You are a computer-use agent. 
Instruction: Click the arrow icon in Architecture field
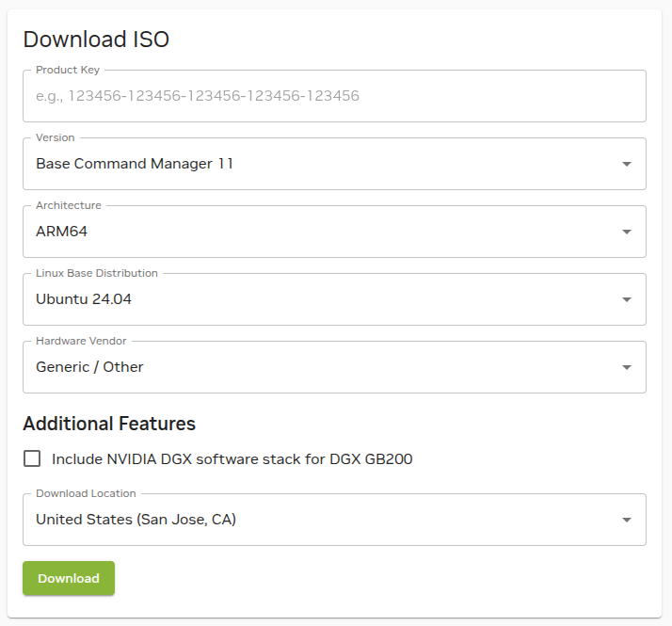click(x=627, y=233)
